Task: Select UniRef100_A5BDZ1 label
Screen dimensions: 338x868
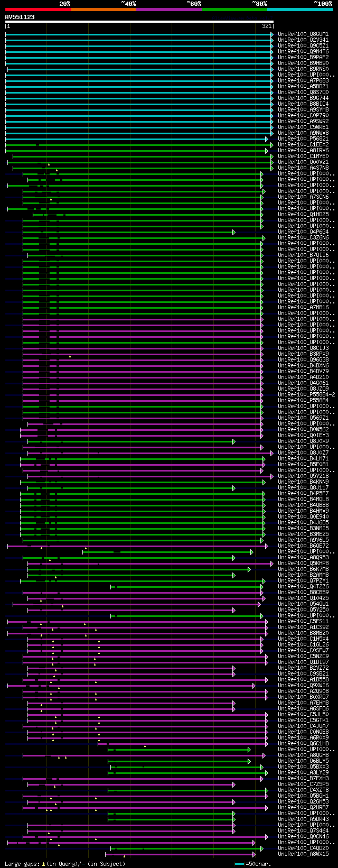Action: point(303,87)
